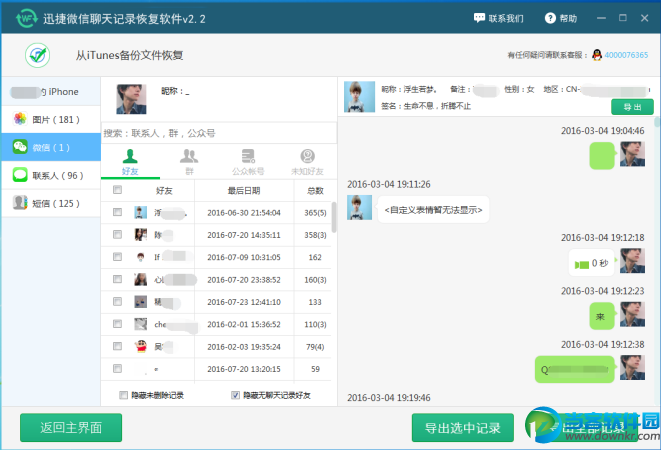Click sender avatar at 2016-03-04 19:12:38

[632, 368]
